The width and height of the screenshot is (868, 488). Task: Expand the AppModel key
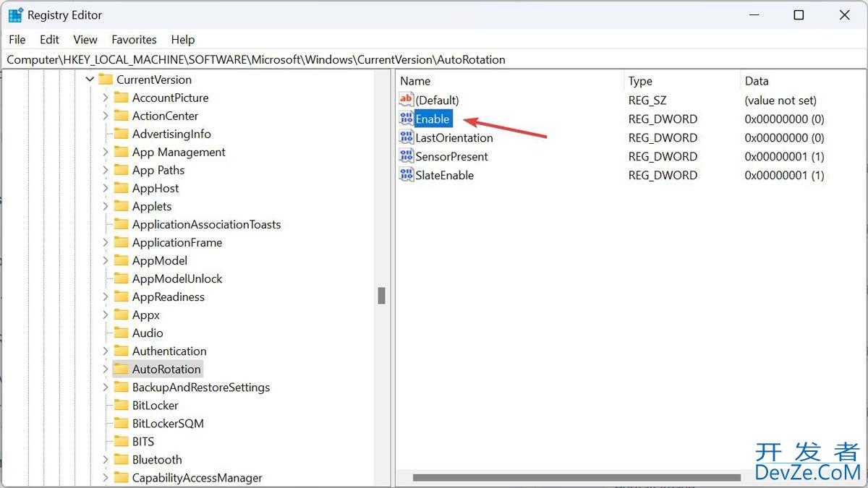click(105, 260)
